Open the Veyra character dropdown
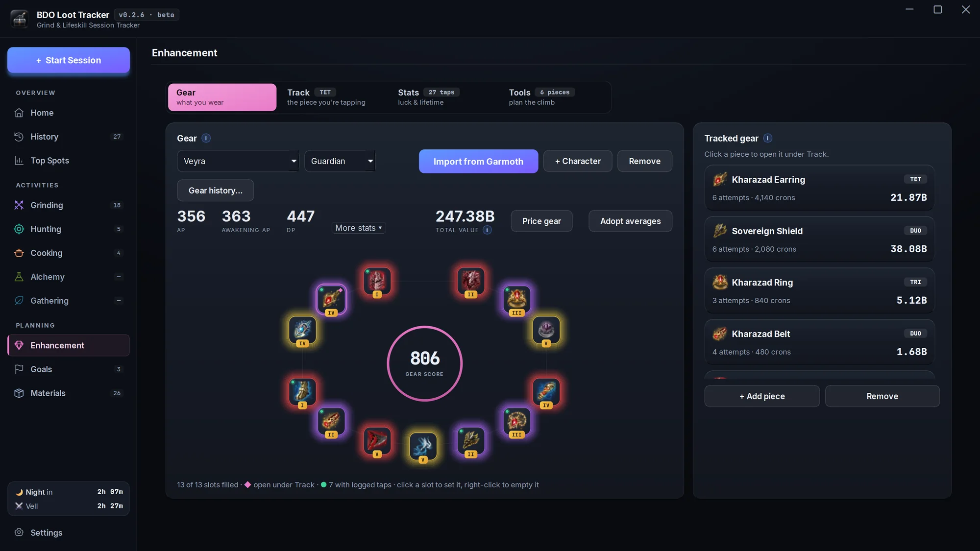980x551 pixels. tap(238, 161)
